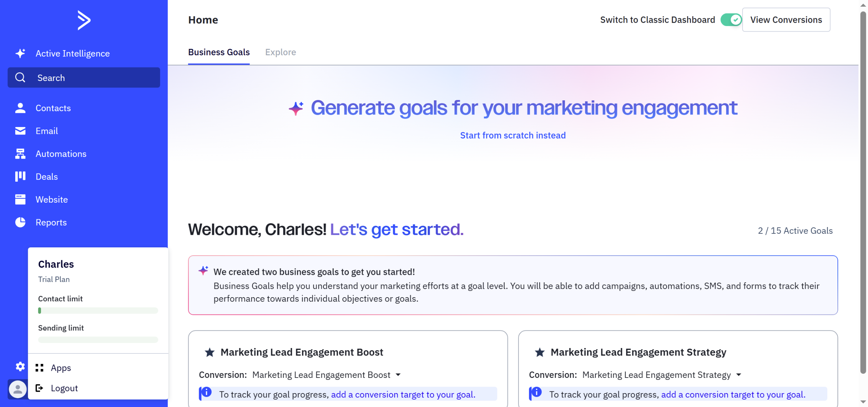
Task: Open settings with the gear icon
Action: pos(20,366)
